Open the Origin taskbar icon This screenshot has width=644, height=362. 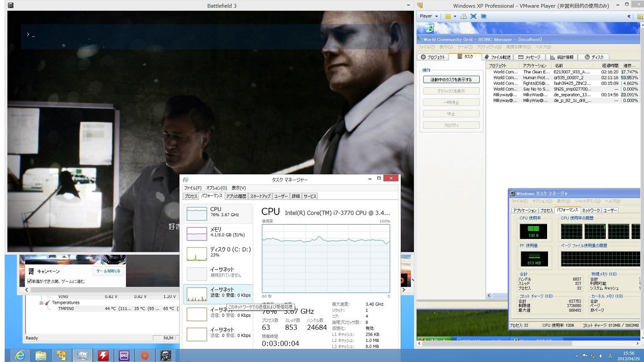pyautogui.click(x=145, y=356)
